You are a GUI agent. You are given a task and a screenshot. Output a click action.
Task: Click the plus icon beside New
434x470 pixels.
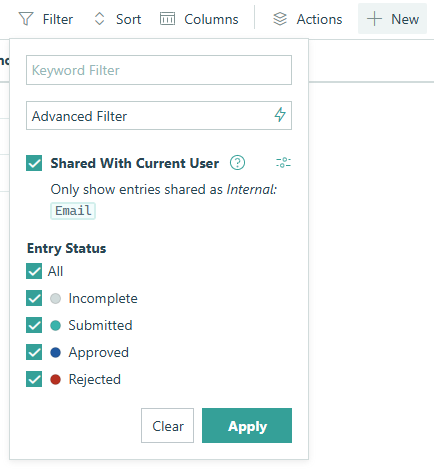(x=374, y=19)
